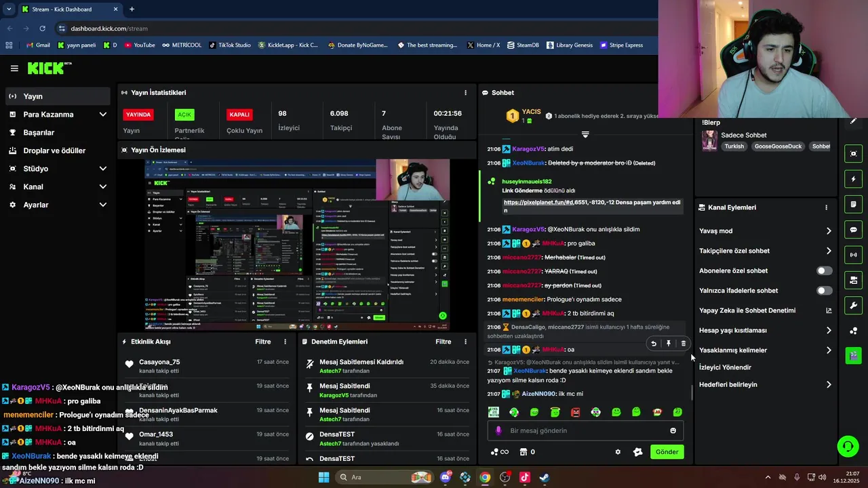Insert the angry red emote in chat

575,412
